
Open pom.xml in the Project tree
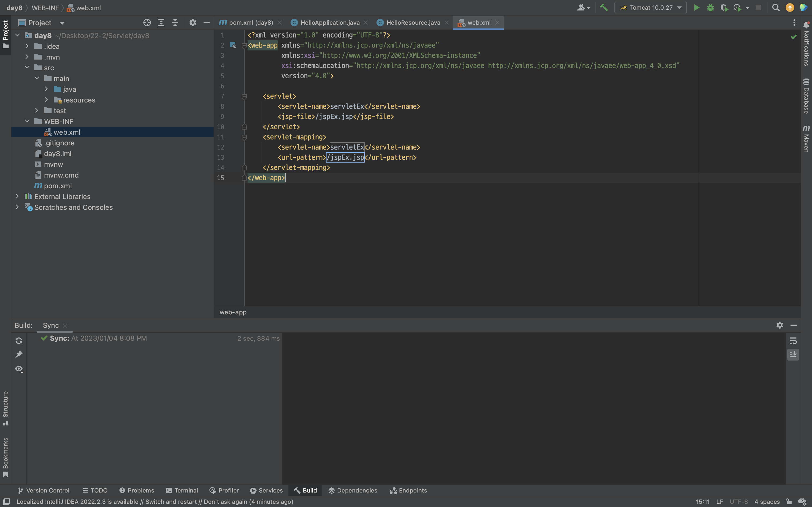point(58,186)
